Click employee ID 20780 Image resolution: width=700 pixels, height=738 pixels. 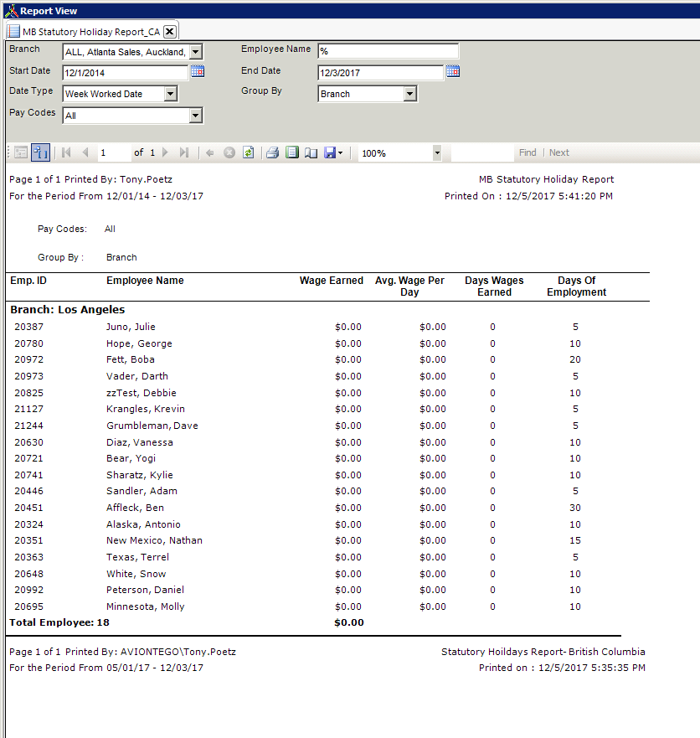28,343
